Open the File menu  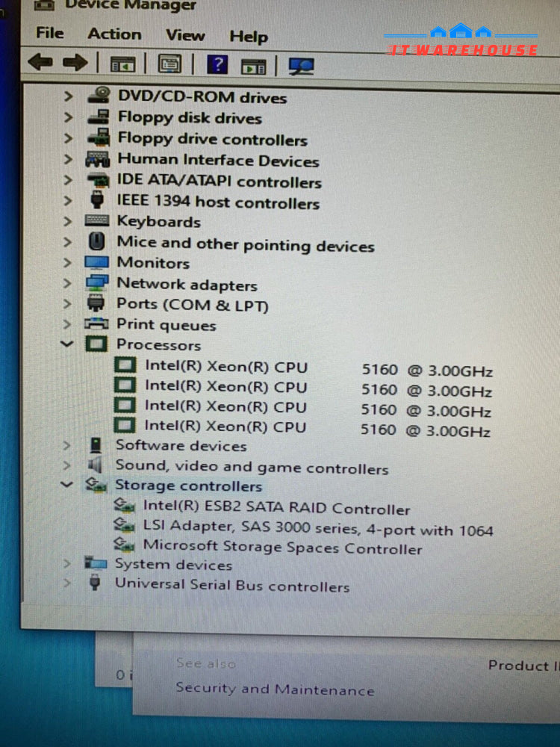click(50, 33)
